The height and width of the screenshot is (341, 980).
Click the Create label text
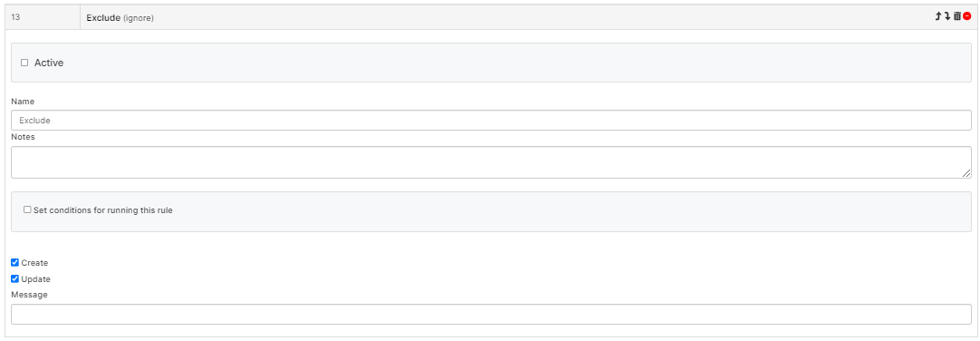pos(34,263)
